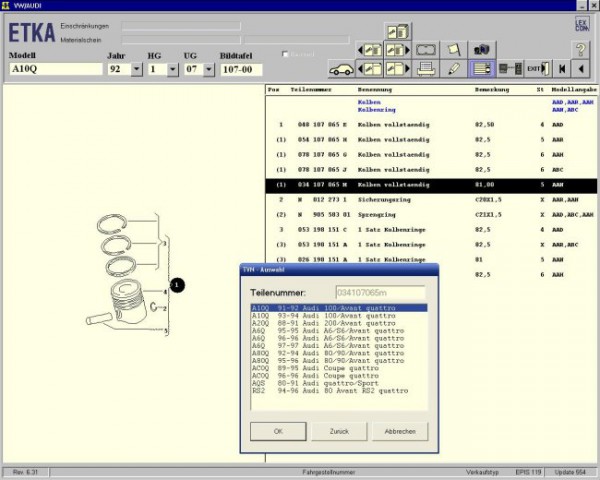
Task: Click the Modell field containing A10Q
Action: tap(56, 69)
